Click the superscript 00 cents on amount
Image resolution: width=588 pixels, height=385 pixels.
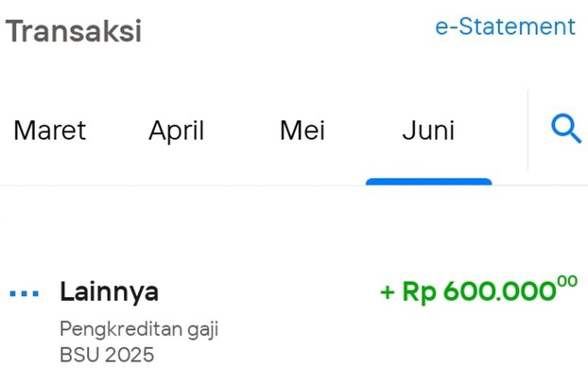[x=567, y=283]
